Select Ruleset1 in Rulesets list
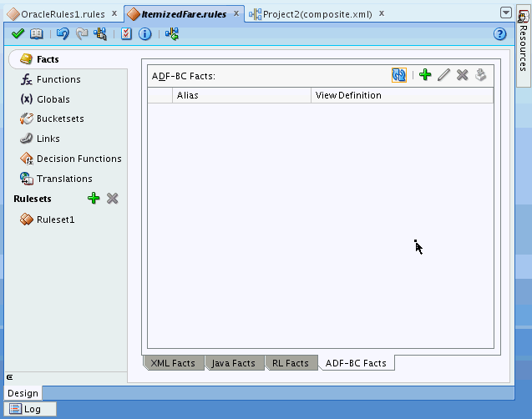Viewport: 532px width, 419px height. [55, 220]
